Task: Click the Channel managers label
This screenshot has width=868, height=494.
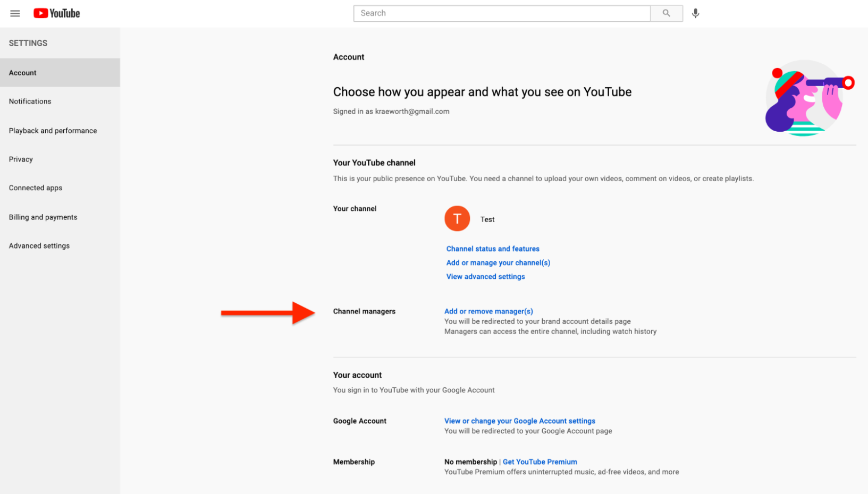Action: pos(364,311)
